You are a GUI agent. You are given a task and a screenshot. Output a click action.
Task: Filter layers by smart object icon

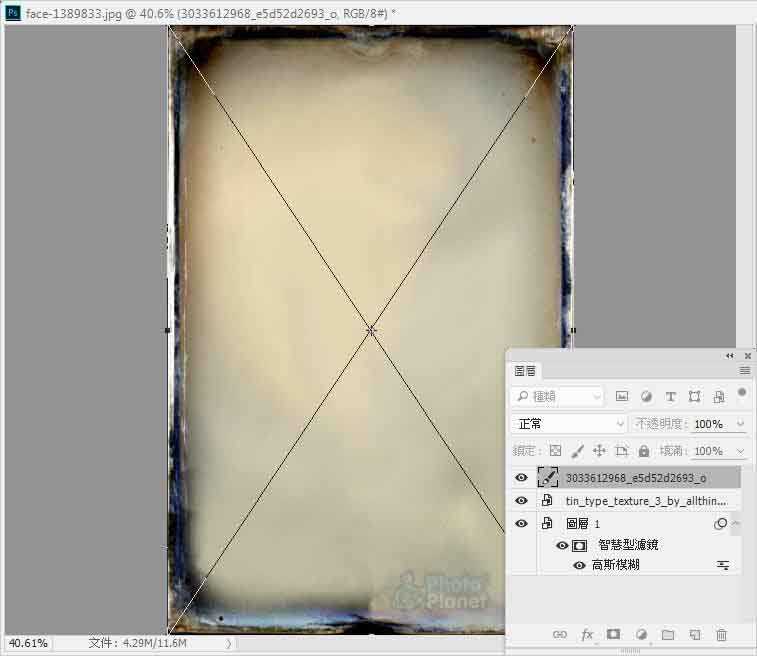(719, 396)
